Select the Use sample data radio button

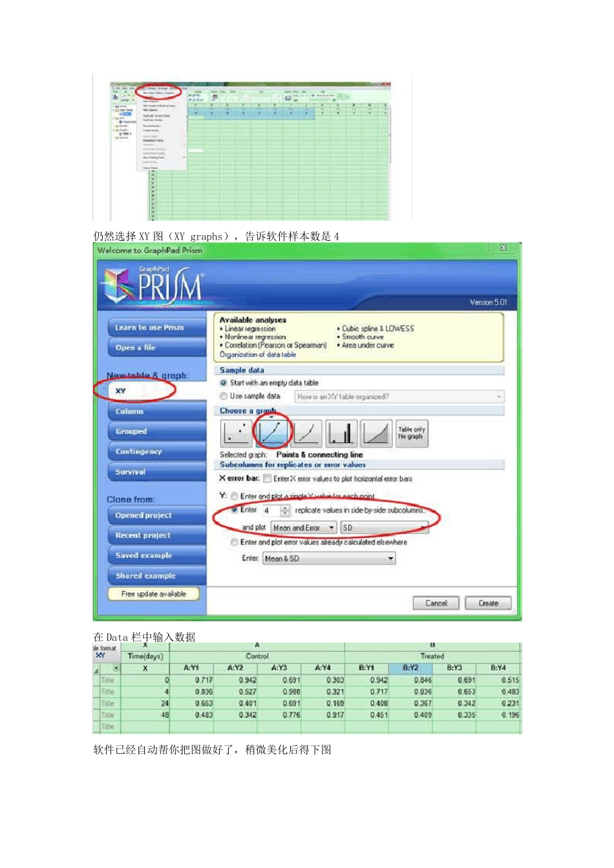point(224,396)
